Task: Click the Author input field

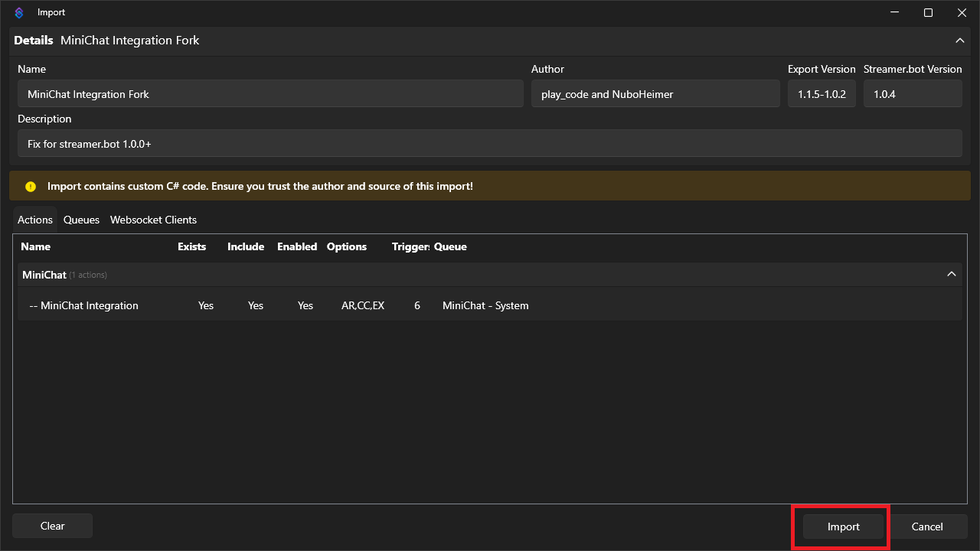Action: 655,94
